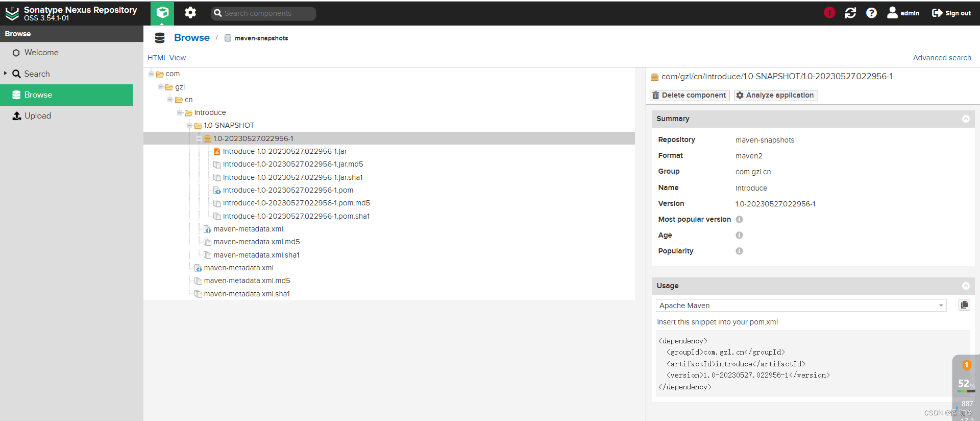
Task: Collapse the 1.0-SNAPSHOT folder node
Action: (189, 125)
